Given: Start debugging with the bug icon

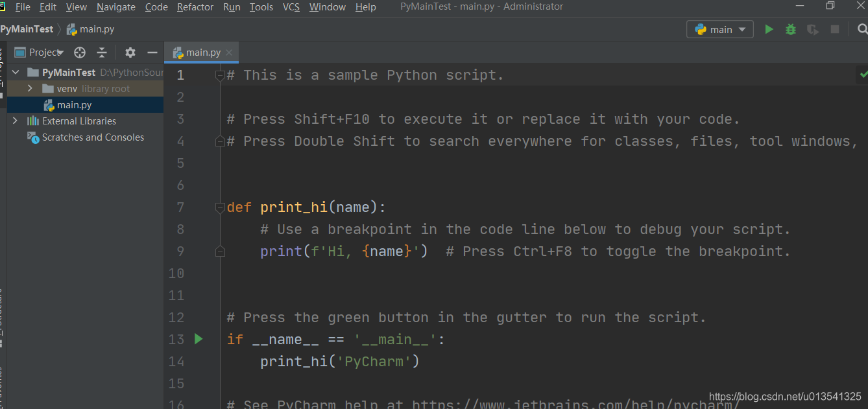Looking at the screenshot, I should 791,29.
